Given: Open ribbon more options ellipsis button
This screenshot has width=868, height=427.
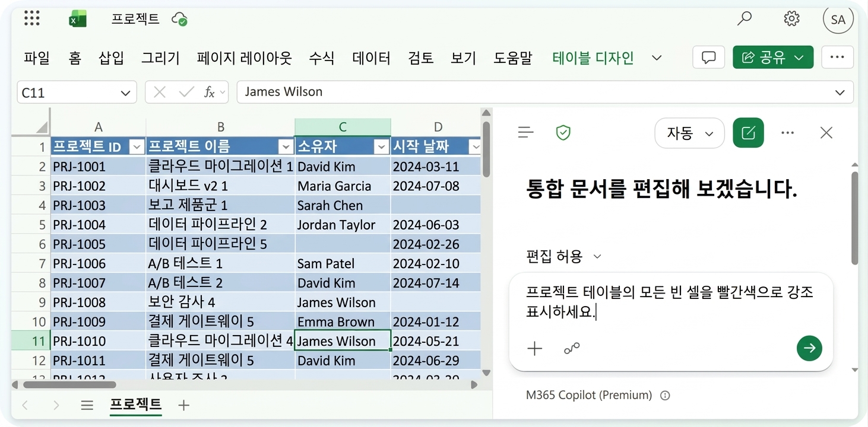Looking at the screenshot, I should point(837,58).
